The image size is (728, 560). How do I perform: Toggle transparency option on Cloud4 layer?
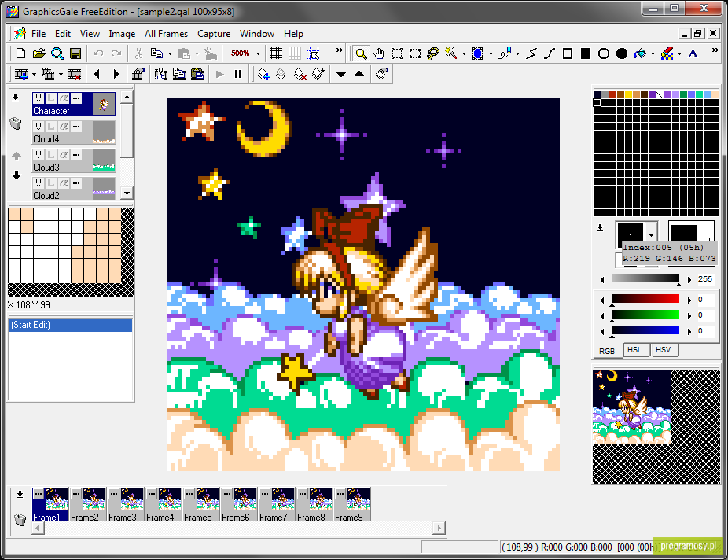[x=64, y=127]
